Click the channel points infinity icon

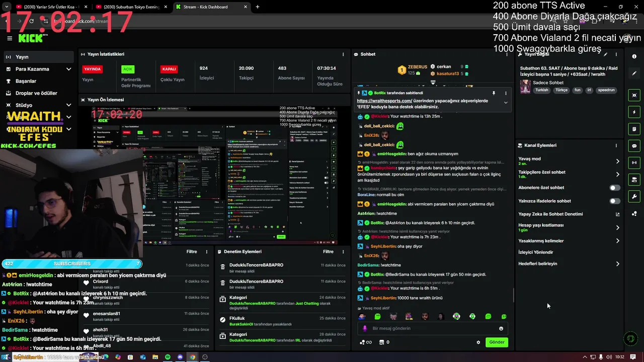pyautogui.click(x=366, y=342)
